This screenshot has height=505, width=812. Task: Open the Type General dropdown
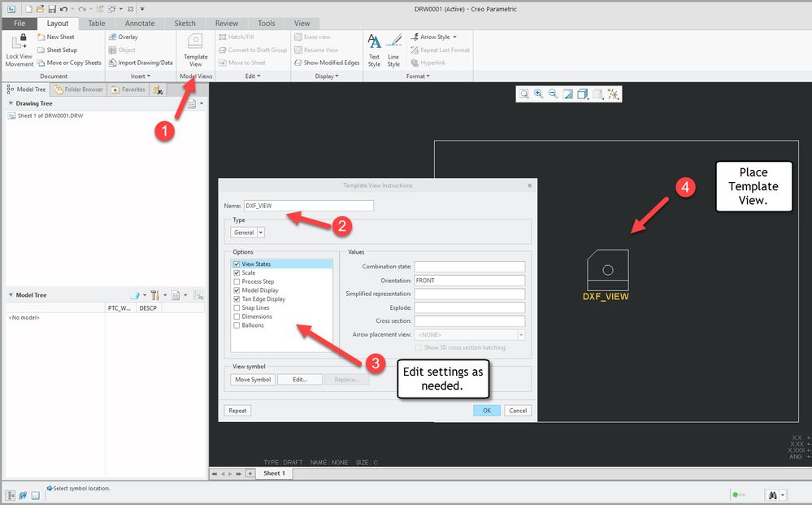(x=261, y=233)
